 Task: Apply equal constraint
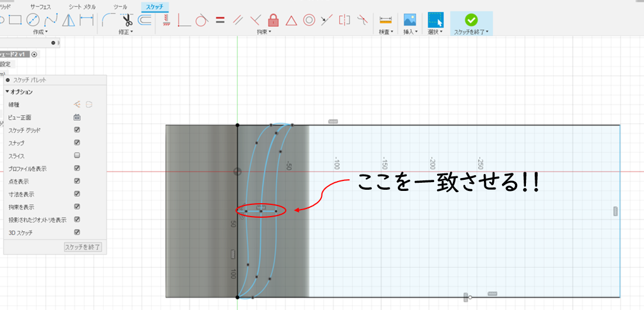tap(220, 20)
